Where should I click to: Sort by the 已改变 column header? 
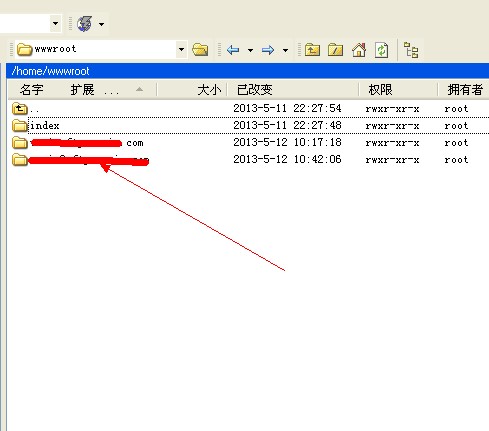coord(255,90)
